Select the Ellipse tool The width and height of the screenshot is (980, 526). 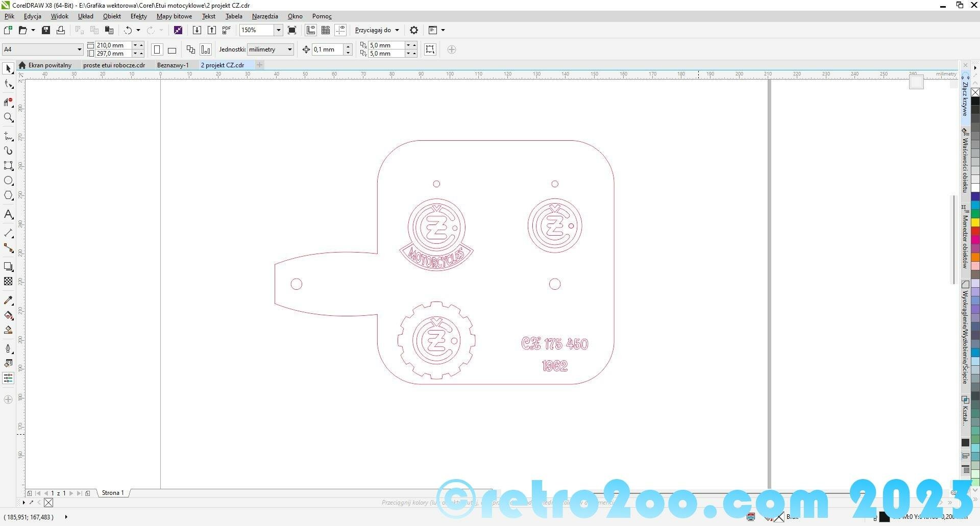[x=8, y=181]
